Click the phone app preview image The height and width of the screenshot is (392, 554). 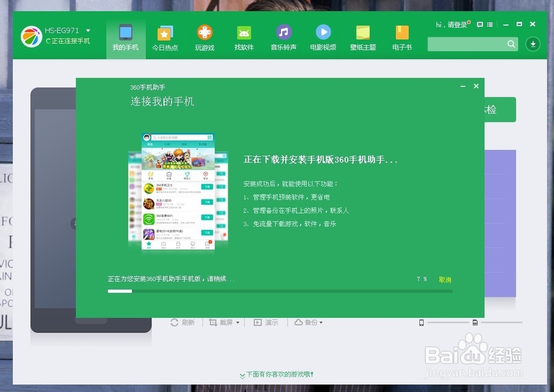pos(178,192)
